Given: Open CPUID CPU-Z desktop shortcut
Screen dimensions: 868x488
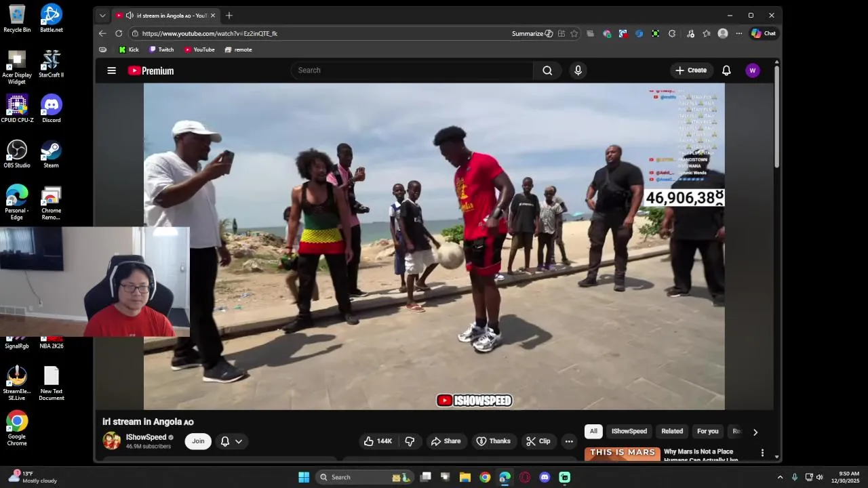Looking at the screenshot, I should pos(17,109).
